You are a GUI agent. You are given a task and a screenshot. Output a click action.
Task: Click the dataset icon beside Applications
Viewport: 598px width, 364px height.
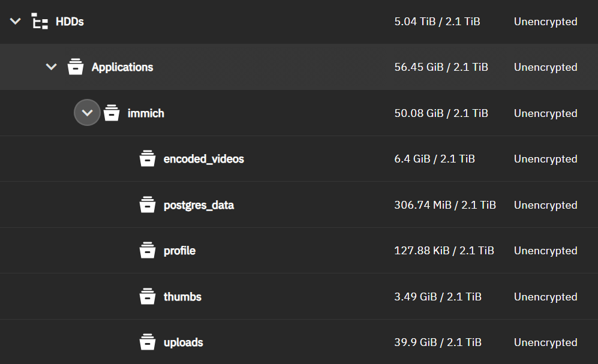[x=76, y=67]
